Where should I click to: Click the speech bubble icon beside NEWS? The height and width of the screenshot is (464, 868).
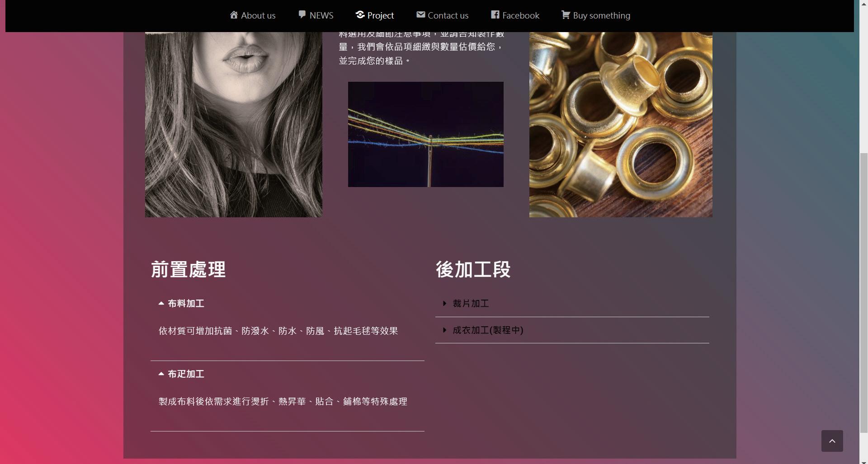coord(302,15)
